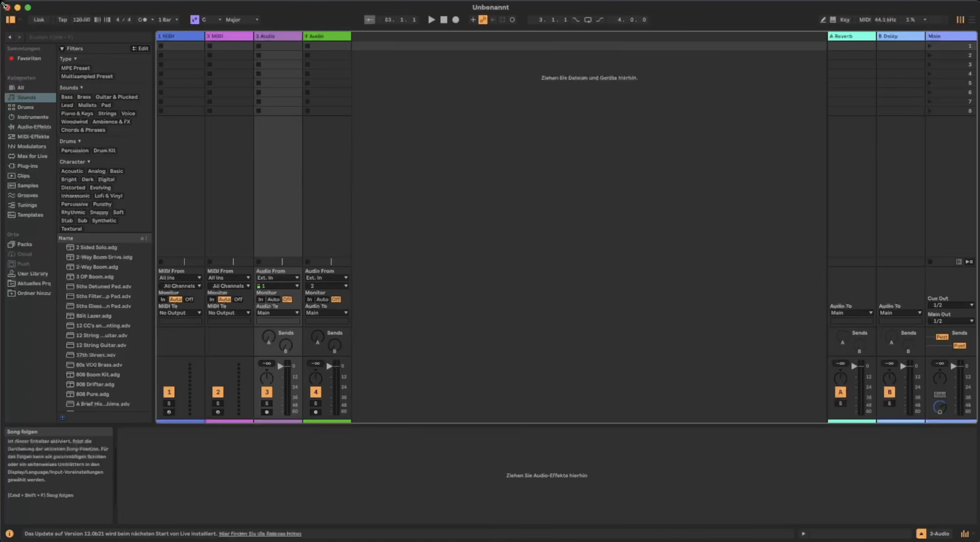Screen dimensions: 980x542
Task: Set track 3 monitoring to In
Action: (x=261, y=300)
